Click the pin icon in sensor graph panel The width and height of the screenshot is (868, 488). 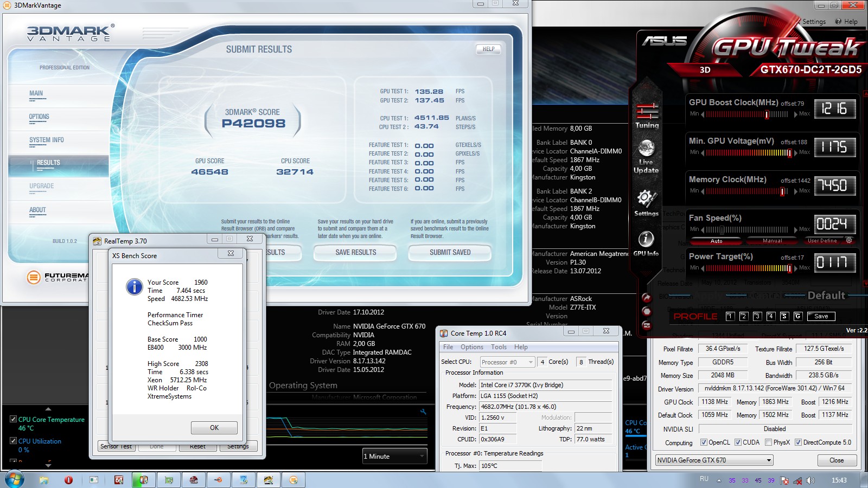pos(423,412)
